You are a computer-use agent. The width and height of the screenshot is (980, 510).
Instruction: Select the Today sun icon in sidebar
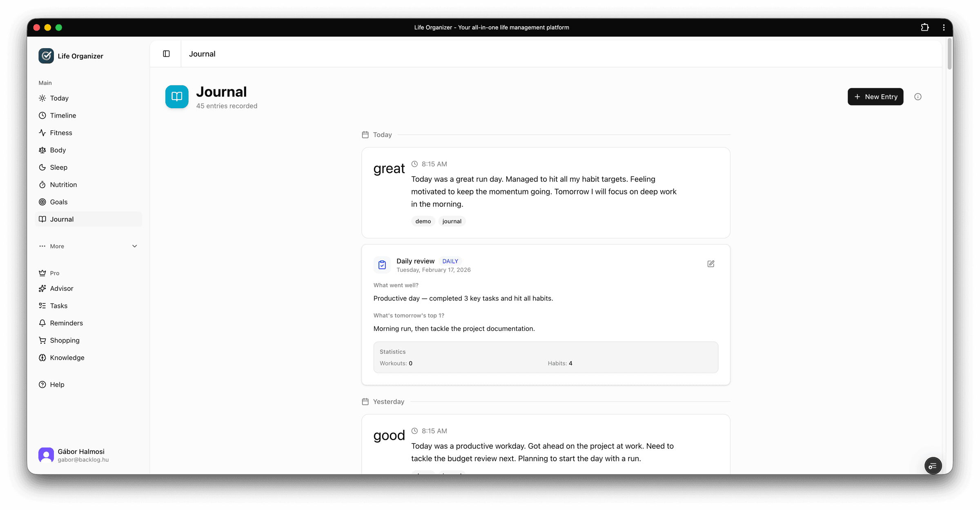[x=42, y=98]
